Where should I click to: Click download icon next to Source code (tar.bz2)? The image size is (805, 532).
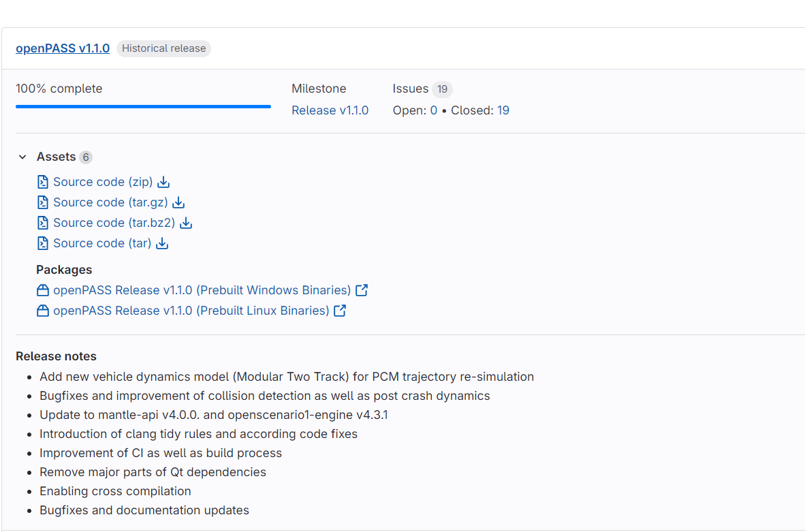pyautogui.click(x=186, y=223)
